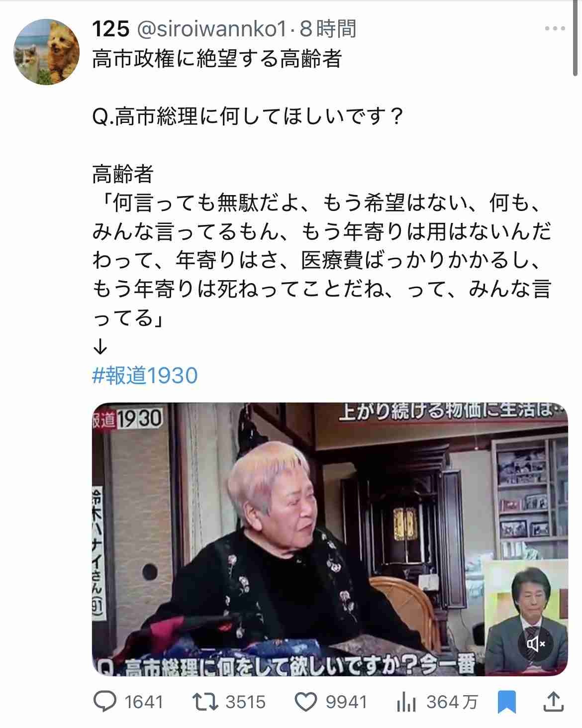Image resolution: width=582 pixels, height=728 pixels.
Task: Repost using the retweet arrows icon
Action: 205,702
